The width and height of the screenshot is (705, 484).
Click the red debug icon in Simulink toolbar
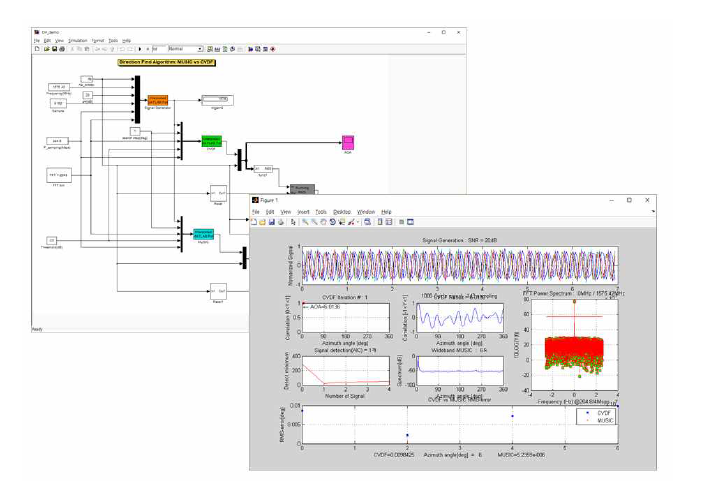[x=272, y=49]
